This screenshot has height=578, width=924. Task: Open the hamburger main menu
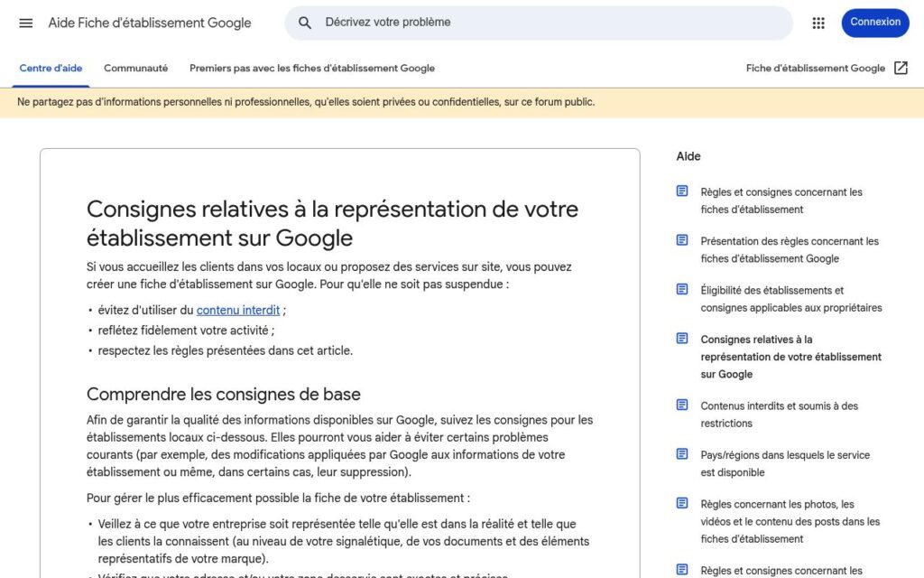26,23
